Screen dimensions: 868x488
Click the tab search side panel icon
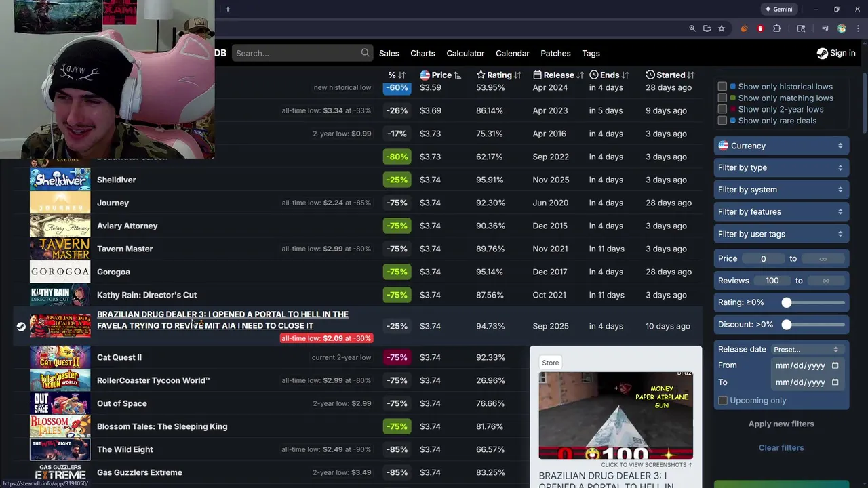(x=801, y=28)
